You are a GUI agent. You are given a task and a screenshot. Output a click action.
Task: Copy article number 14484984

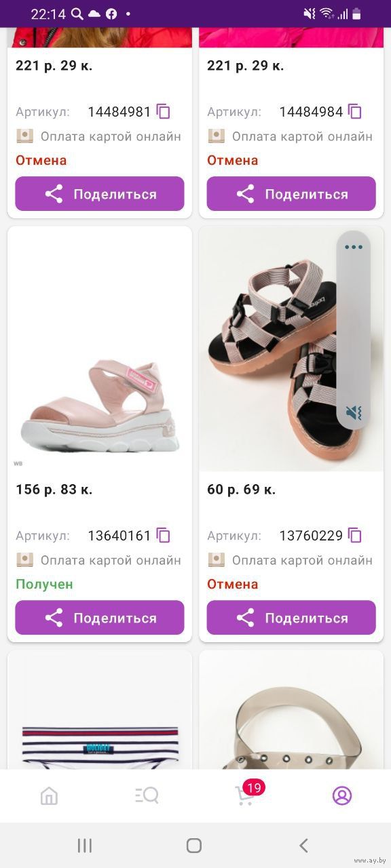[x=355, y=111]
